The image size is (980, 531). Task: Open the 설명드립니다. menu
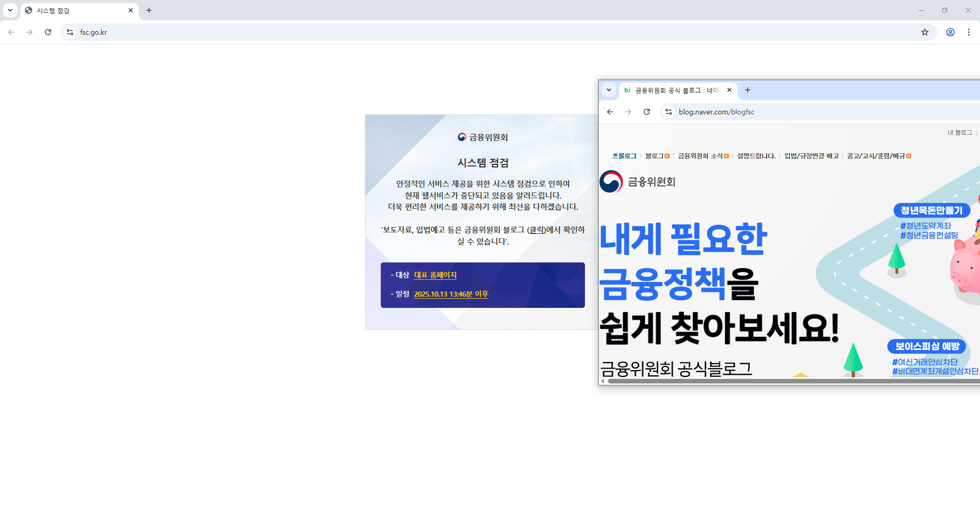[x=756, y=156]
